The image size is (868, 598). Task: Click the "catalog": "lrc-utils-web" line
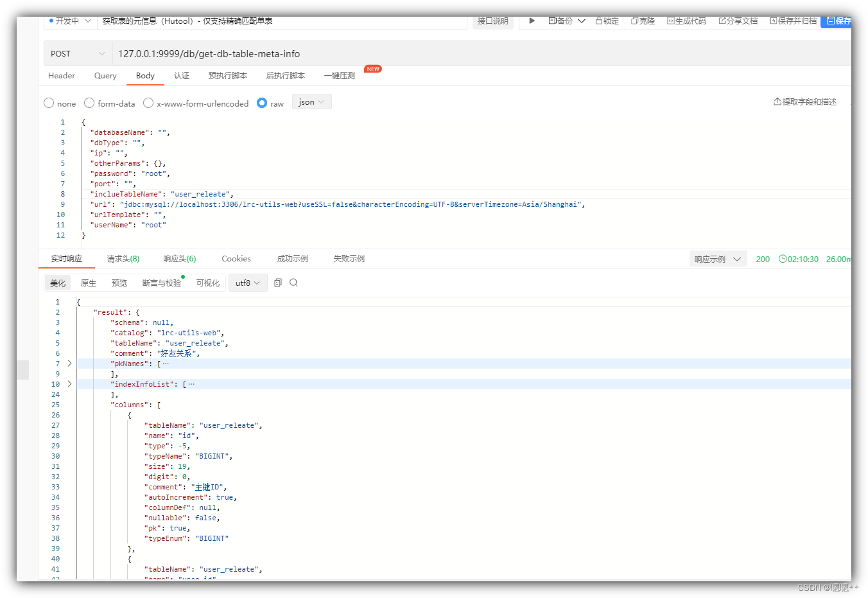tap(167, 333)
